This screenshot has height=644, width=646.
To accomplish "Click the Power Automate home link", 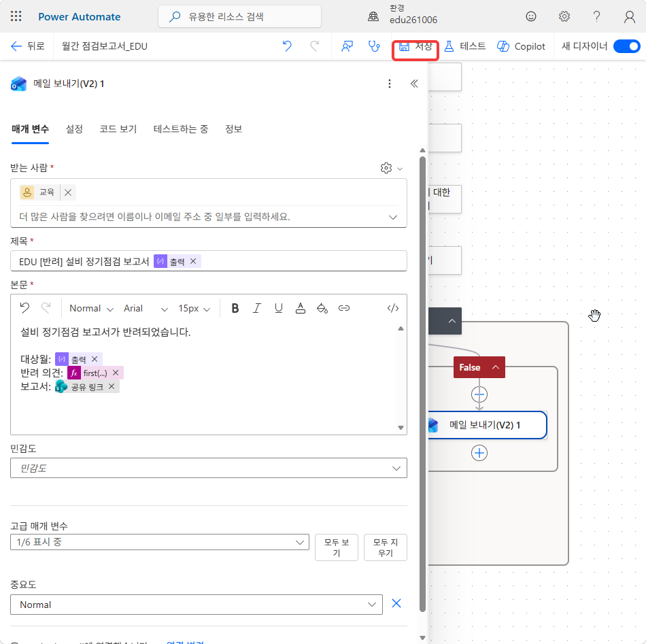I will [x=79, y=17].
